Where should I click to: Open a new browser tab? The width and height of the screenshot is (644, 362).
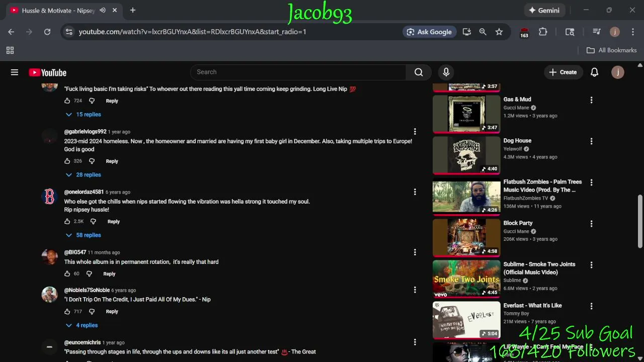pos(133,10)
